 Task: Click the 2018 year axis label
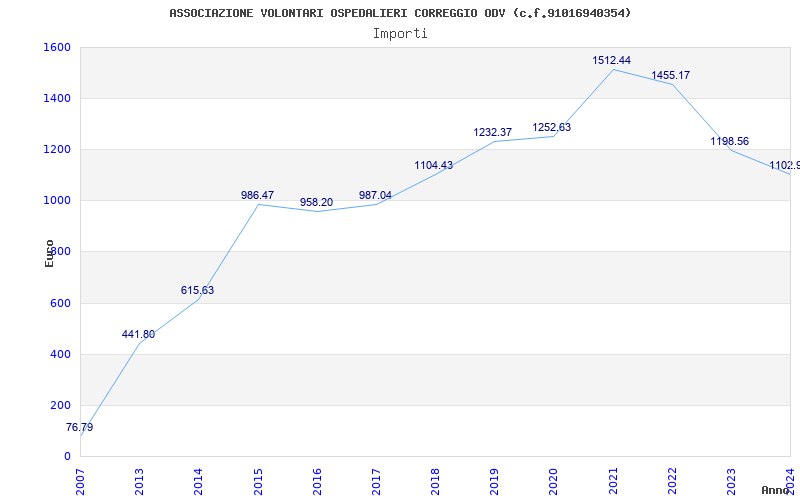pos(435,482)
